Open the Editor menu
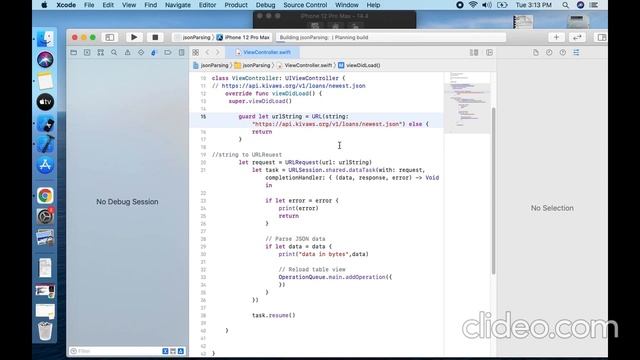 [207, 5]
